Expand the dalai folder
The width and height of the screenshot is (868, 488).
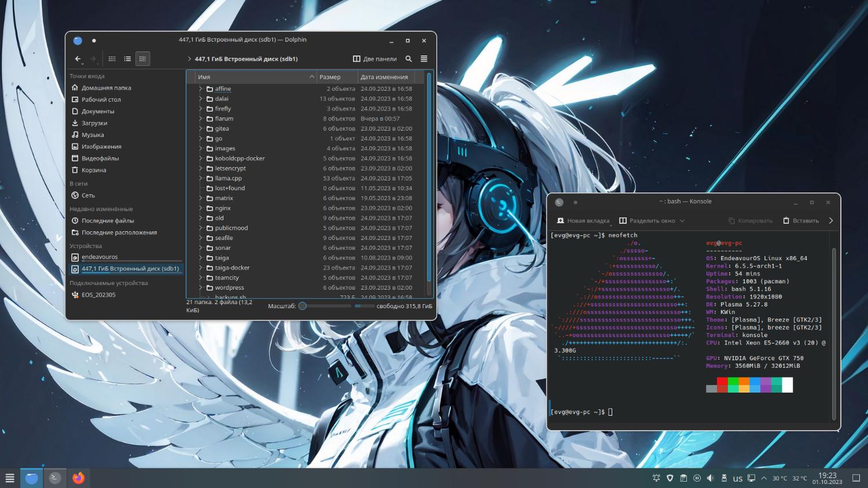pos(201,99)
